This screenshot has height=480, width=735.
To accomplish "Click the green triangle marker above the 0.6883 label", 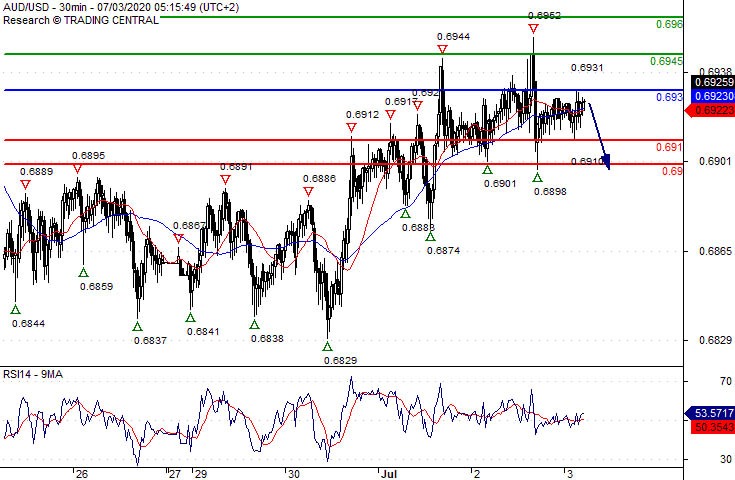I will tap(405, 214).
